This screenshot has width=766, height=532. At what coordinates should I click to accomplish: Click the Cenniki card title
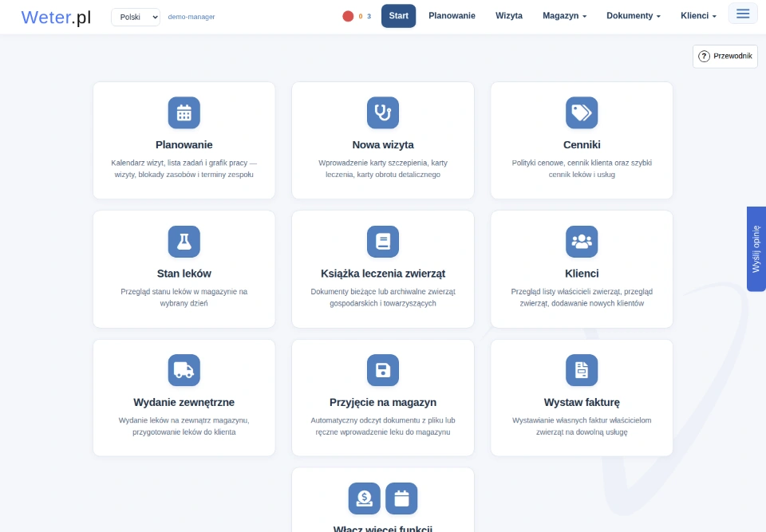click(x=582, y=144)
